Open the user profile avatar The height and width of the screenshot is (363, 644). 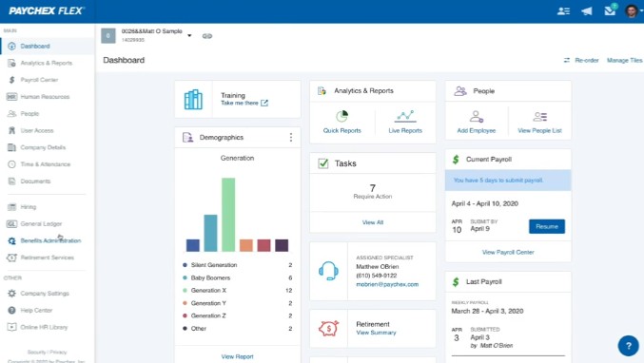click(x=632, y=10)
